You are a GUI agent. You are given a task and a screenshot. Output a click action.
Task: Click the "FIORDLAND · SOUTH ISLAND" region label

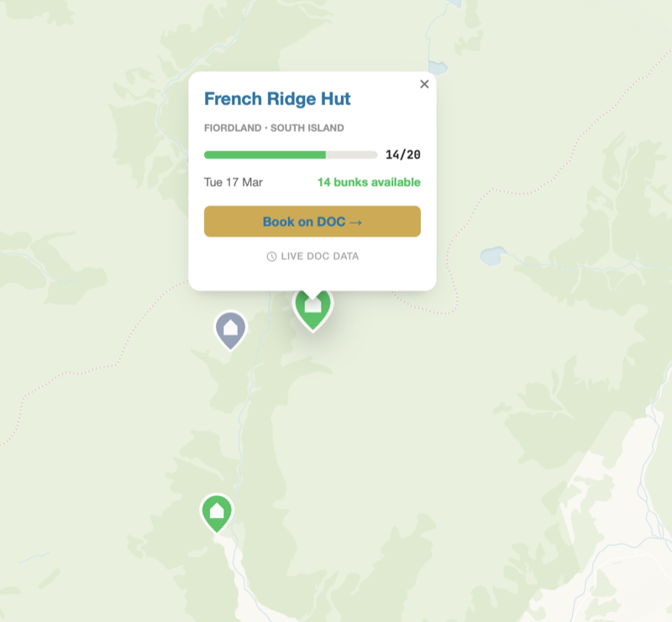[274, 128]
